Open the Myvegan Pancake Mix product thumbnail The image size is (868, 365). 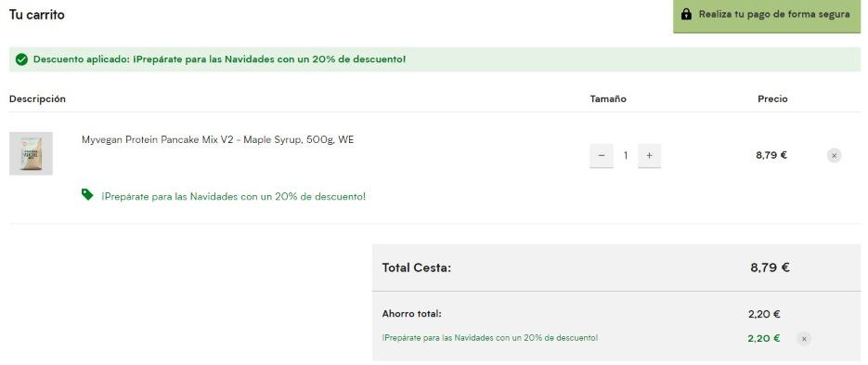tap(31, 153)
